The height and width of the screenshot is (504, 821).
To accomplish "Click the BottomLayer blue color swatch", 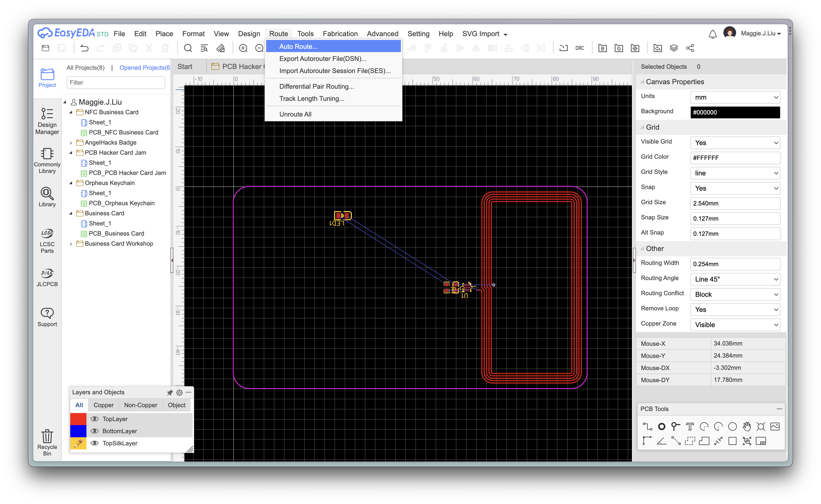I will [x=78, y=431].
